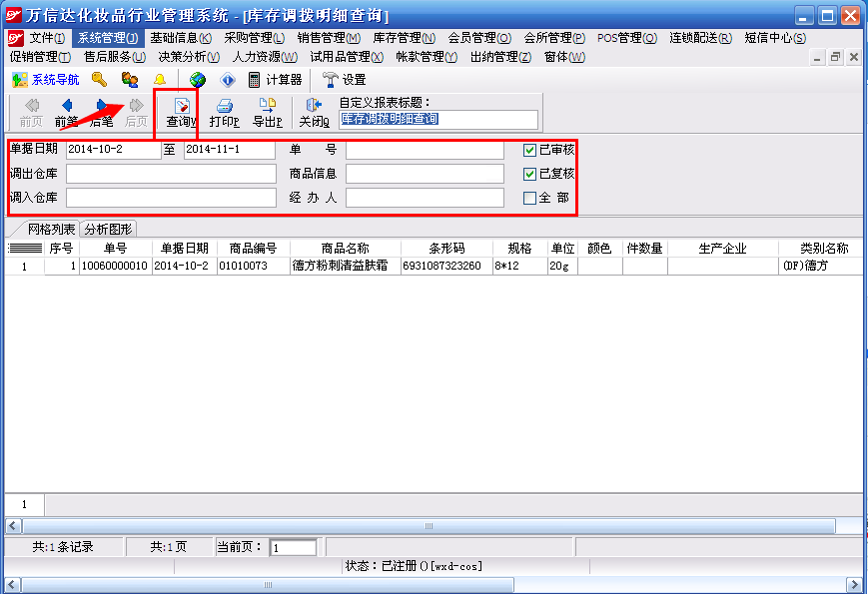Toggle the 已复核 checkbox
Viewport: 868px width, 594px height.
pyautogui.click(x=529, y=175)
